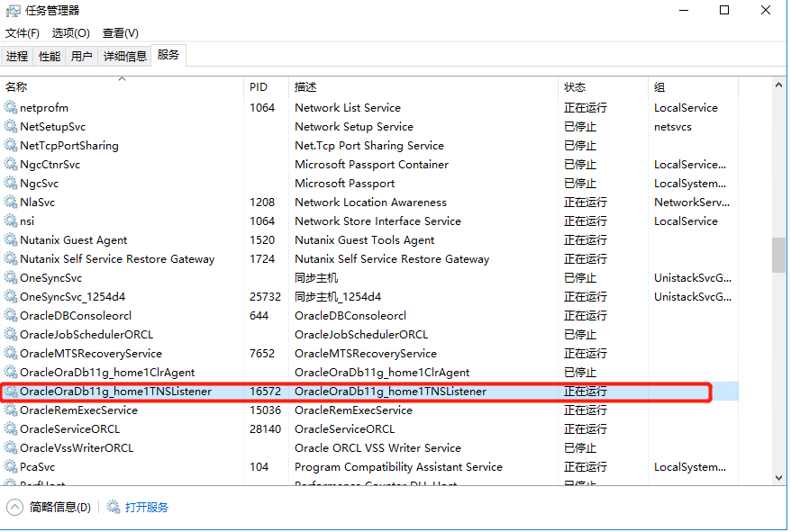Click the gear icon next to OracleVssWriterORCL
The image size is (791, 532).
click(x=11, y=447)
